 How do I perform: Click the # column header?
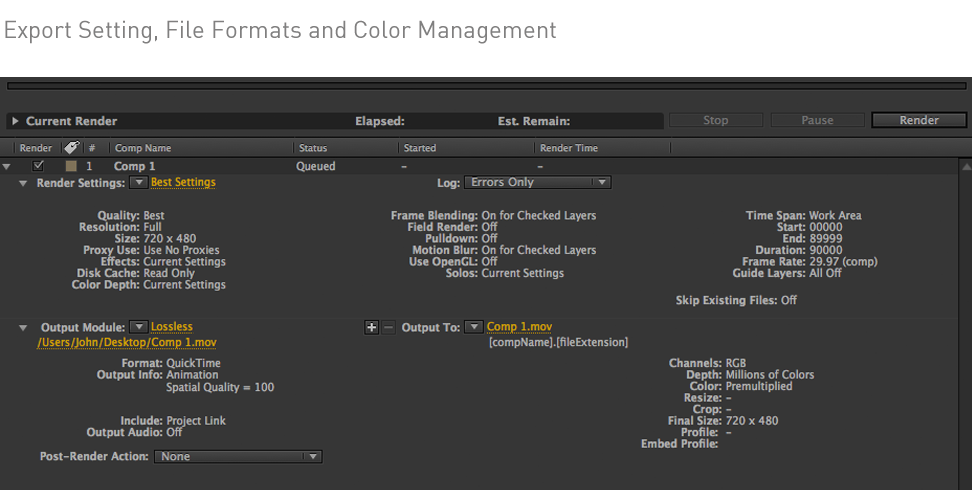click(x=92, y=148)
